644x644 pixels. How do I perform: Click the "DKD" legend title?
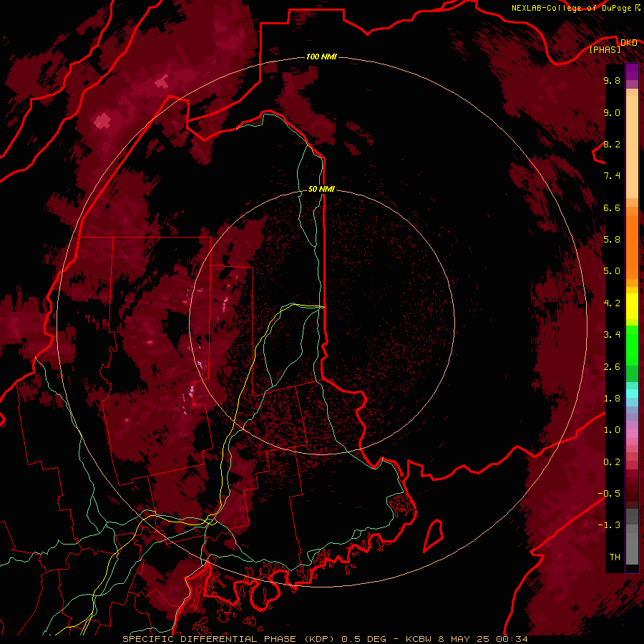click(x=628, y=42)
